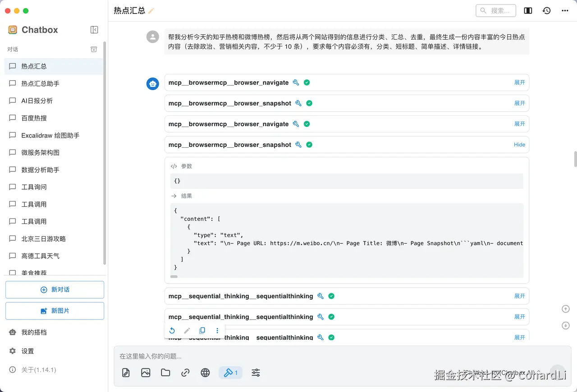Viewport: 577px width, 392px height.
Task: Click the sidebar conversation list scrollbar
Action: 105,153
